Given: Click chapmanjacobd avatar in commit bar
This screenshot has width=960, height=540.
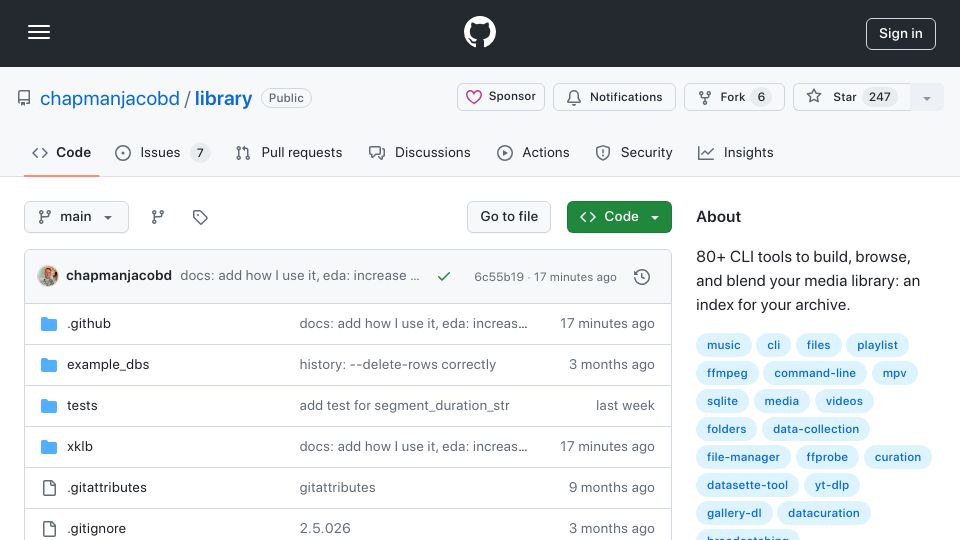Looking at the screenshot, I should [x=48, y=276].
